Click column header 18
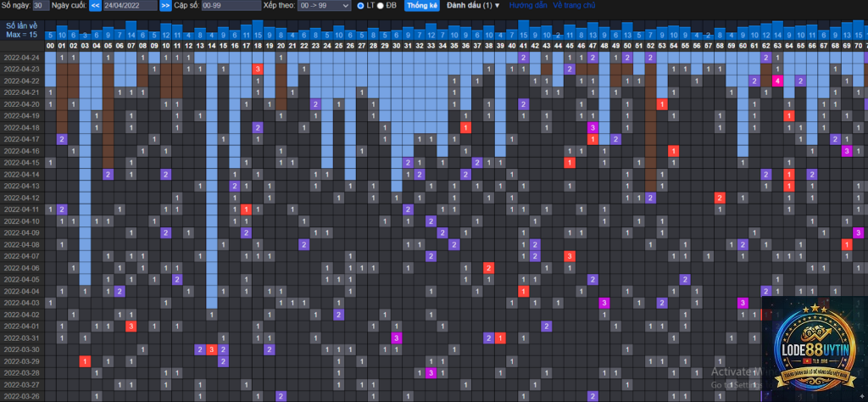 [x=258, y=46]
